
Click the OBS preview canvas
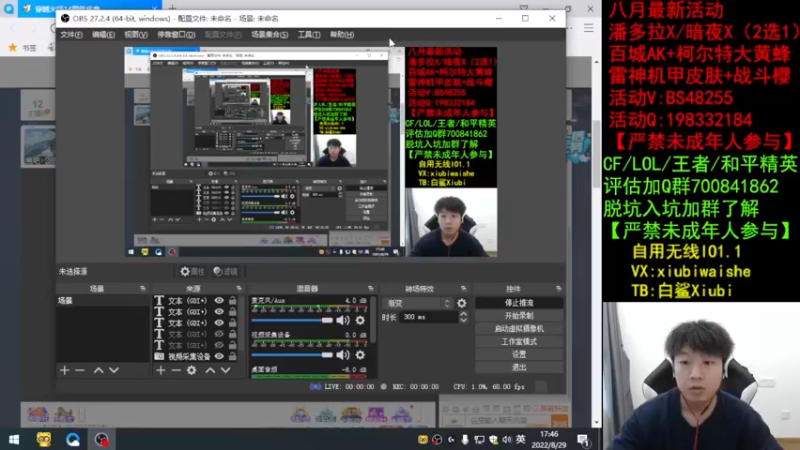(x=311, y=152)
